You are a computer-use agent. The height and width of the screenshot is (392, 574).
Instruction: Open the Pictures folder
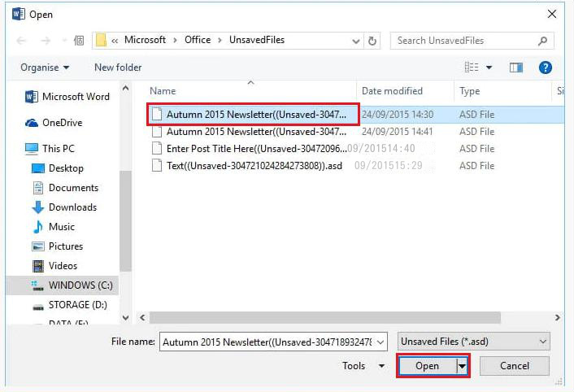pyautogui.click(x=58, y=246)
